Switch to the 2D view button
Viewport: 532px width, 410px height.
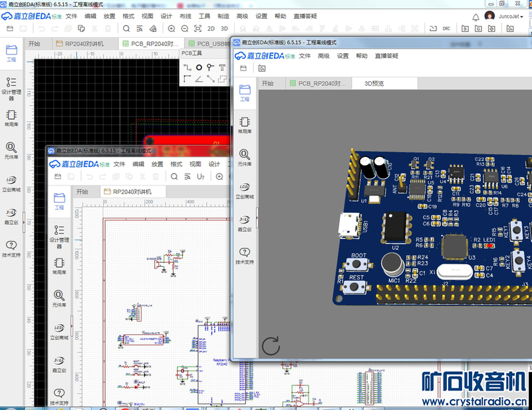coord(211,29)
